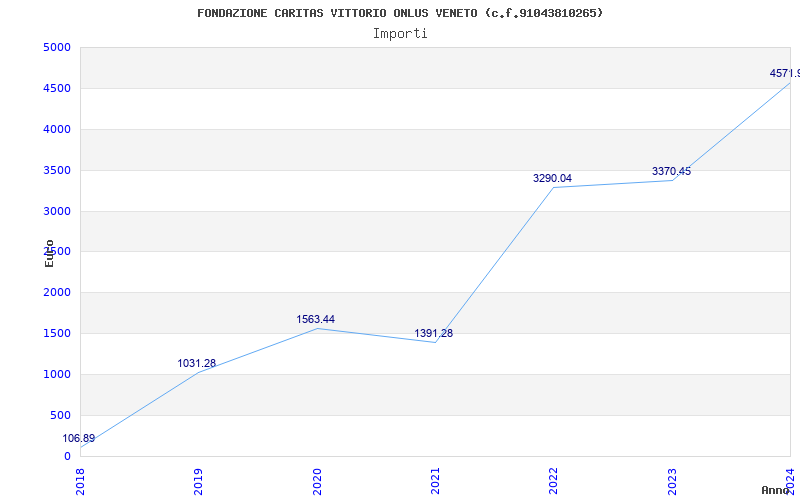
Task: Click the y-axis value 3000
Action: (x=57, y=211)
